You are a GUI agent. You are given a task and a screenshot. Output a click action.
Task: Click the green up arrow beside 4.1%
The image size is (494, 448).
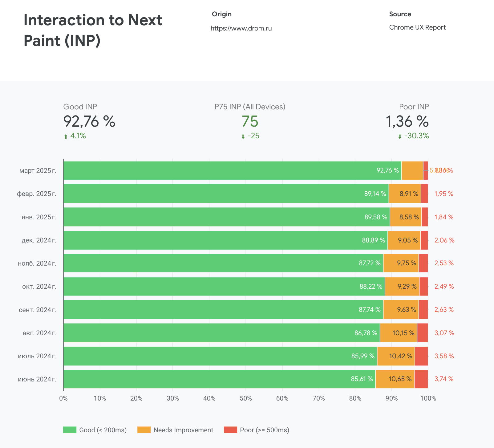[x=66, y=136]
